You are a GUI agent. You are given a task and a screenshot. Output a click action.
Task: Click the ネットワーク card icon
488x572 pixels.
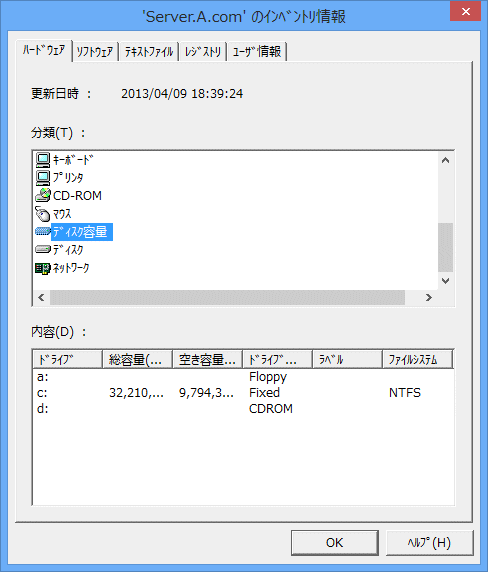click(43, 268)
